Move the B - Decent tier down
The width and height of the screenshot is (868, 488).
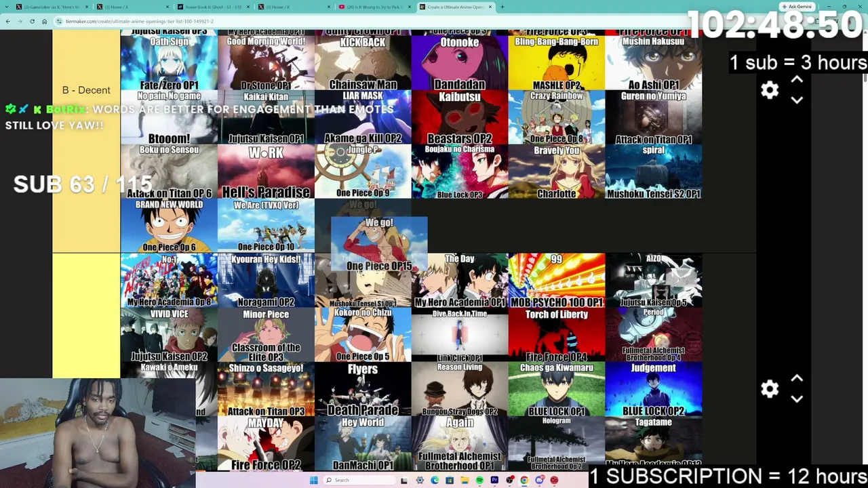coord(797,100)
